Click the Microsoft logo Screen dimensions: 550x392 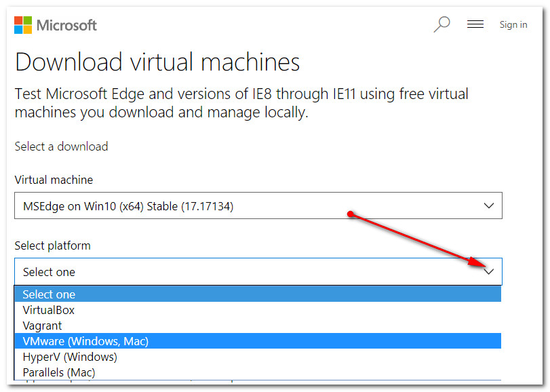[x=56, y=25]
